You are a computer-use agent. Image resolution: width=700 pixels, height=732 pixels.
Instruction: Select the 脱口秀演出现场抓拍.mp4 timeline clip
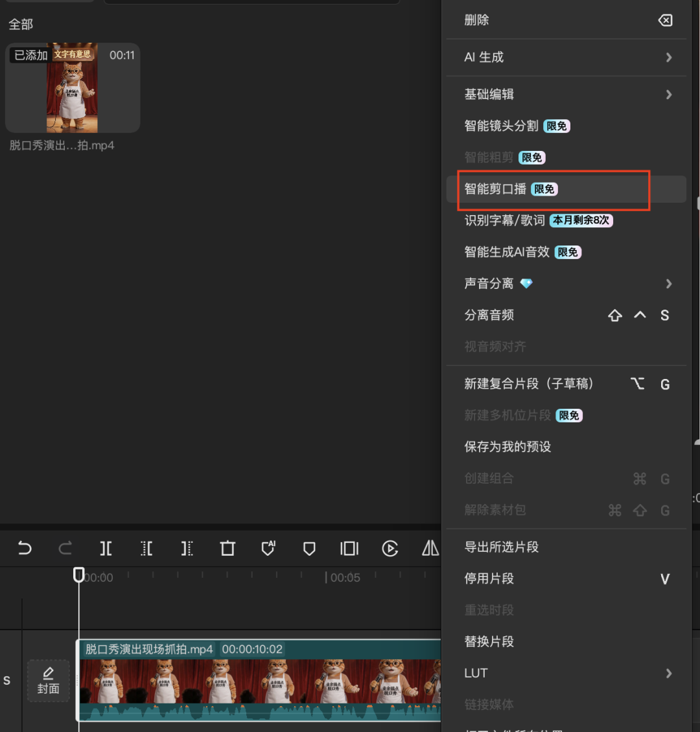(259, 681)
